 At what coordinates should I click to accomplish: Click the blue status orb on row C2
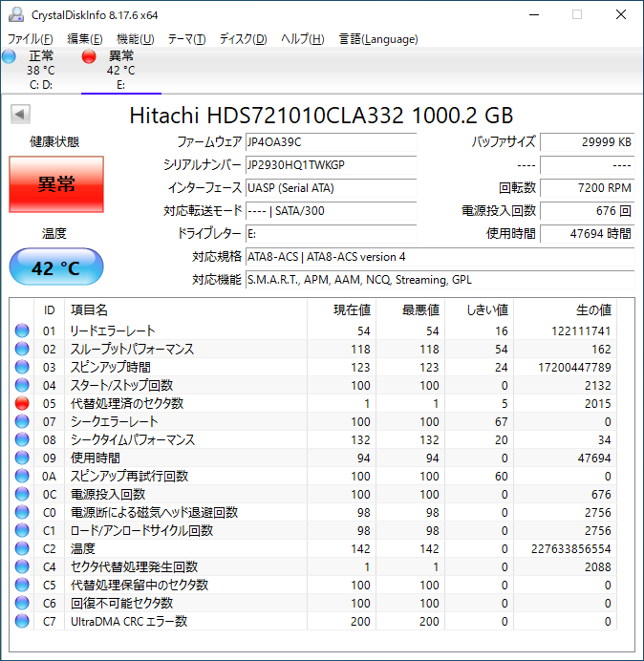(22, 548)
